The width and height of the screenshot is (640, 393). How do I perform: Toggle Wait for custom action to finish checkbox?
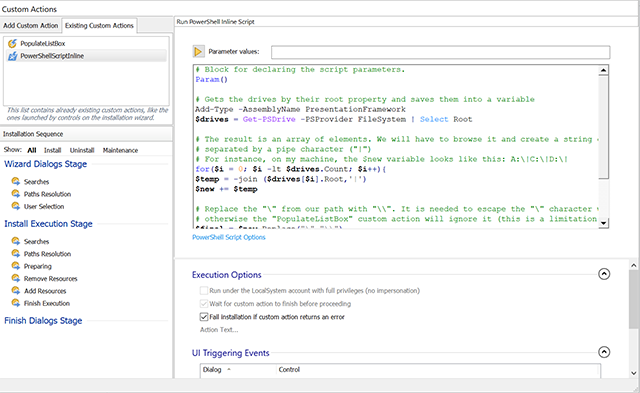(x=204, y=304)
